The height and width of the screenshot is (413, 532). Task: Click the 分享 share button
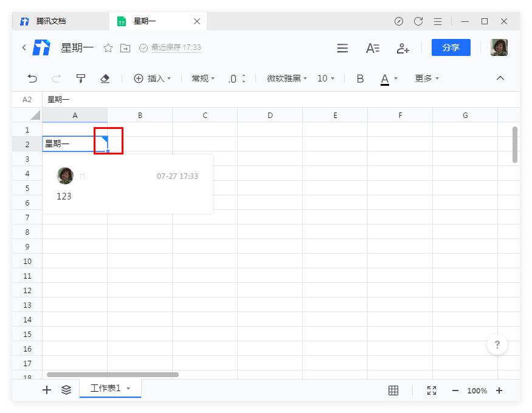451,47
